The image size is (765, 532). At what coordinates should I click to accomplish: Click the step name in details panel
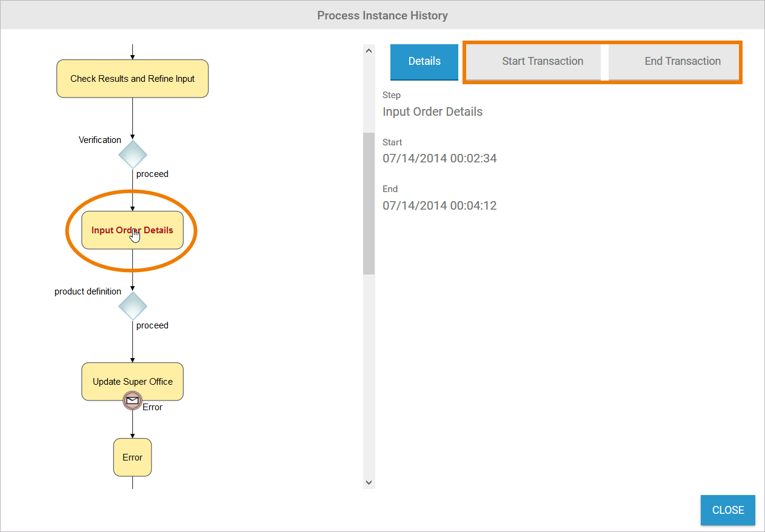[433, 111]
